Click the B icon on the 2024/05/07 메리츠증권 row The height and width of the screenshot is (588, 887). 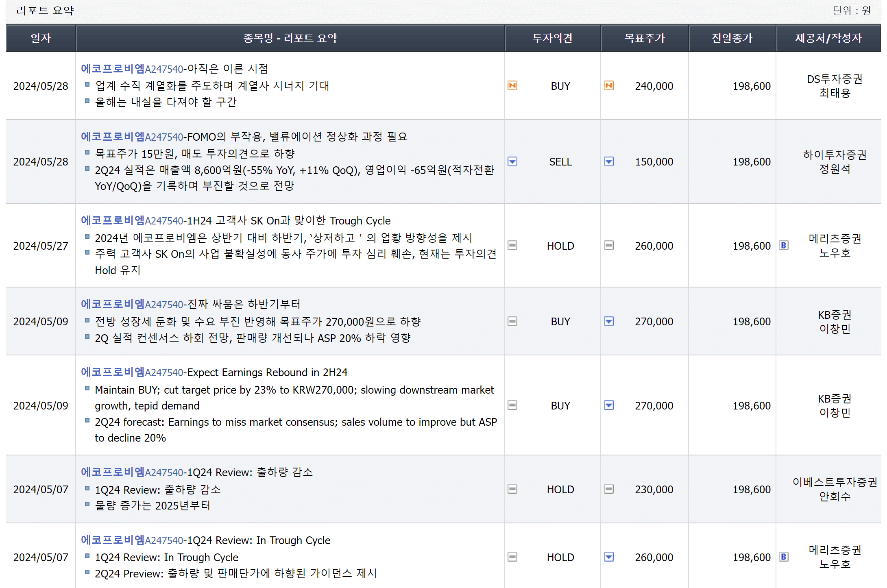pos(785,557)
